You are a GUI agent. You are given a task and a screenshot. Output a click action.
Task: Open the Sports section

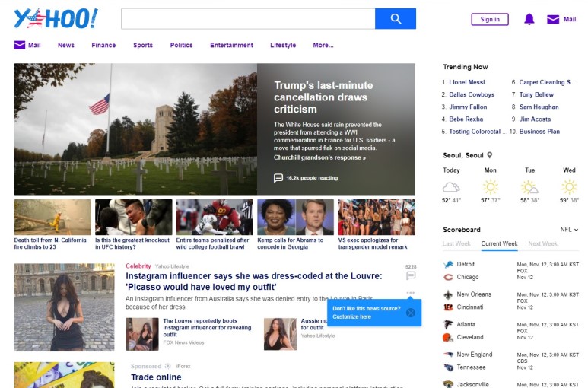[143, 45]
